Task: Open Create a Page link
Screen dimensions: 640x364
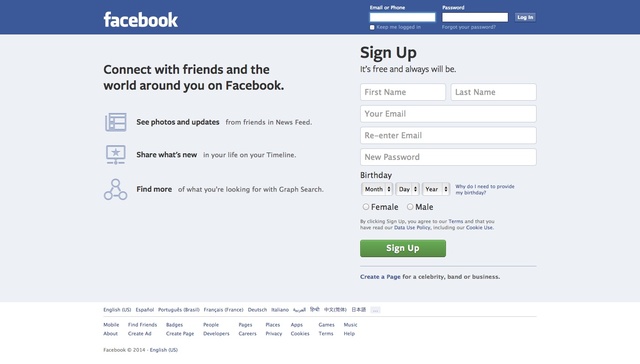Action: 380,277
